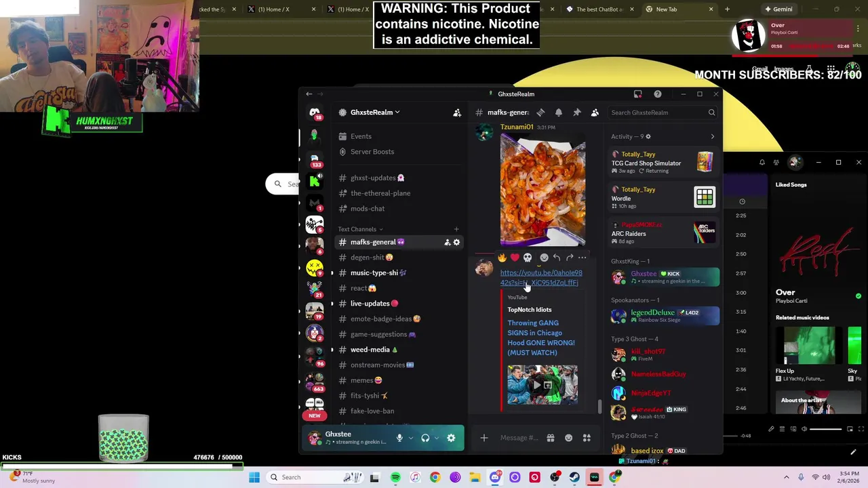The image size is (868, 488).
Task: Show pinned messages in mafks-general
Action: click(576, 113)
